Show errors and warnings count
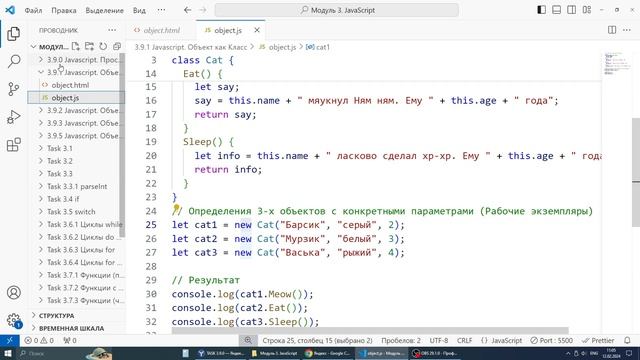This screenshot has width=640, height=360. click(x=39, y=340)
